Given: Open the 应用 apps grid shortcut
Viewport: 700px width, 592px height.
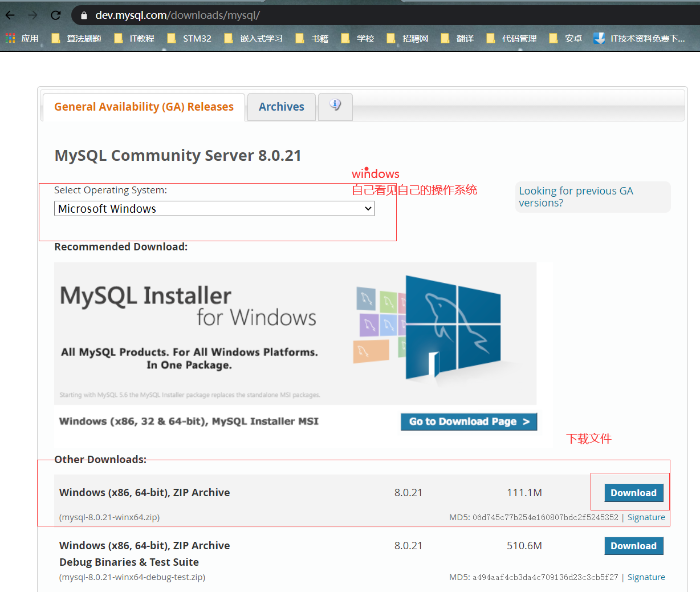Looking at the screenshot, I should 22,38.
